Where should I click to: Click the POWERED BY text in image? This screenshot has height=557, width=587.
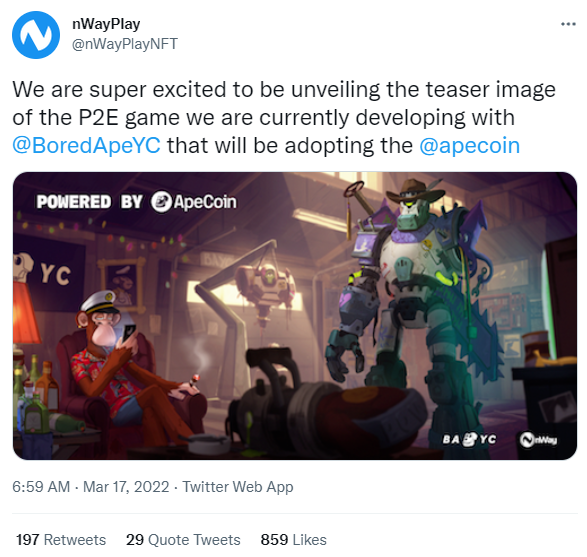(x=89, y=202)
